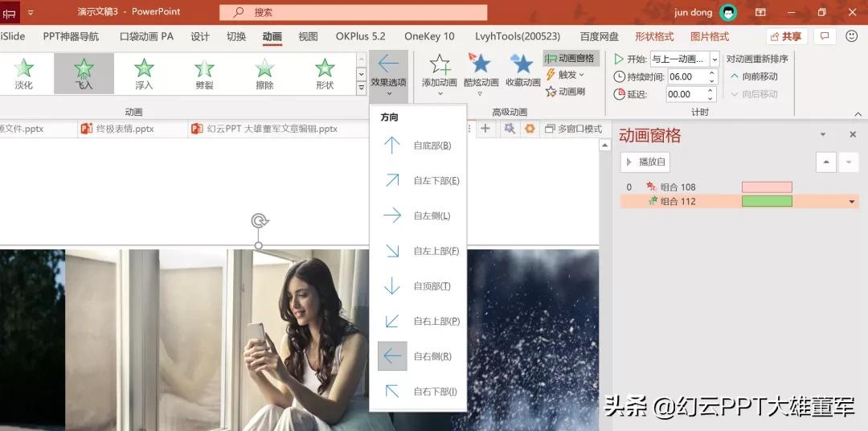Choose 自左下部 from bottom-left direction
The height and width of the screenshot is (431, 868).
tap(392, 180)
